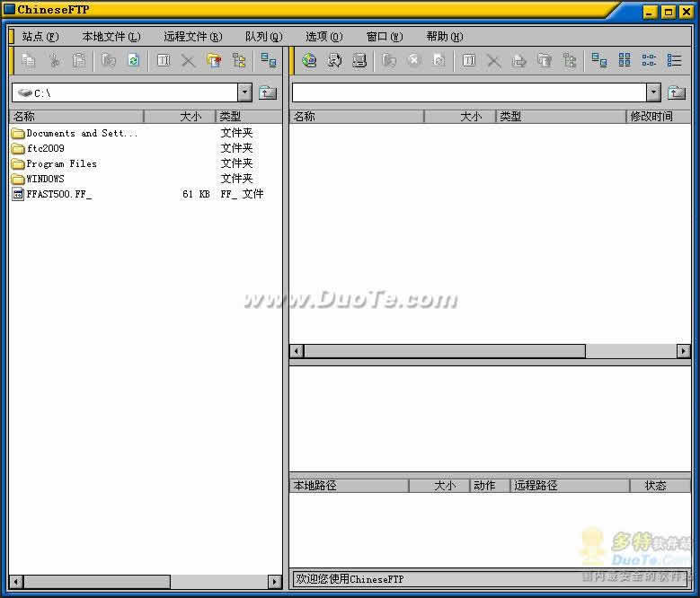Click the local Copy icon in left toolbar

(28, 60)
